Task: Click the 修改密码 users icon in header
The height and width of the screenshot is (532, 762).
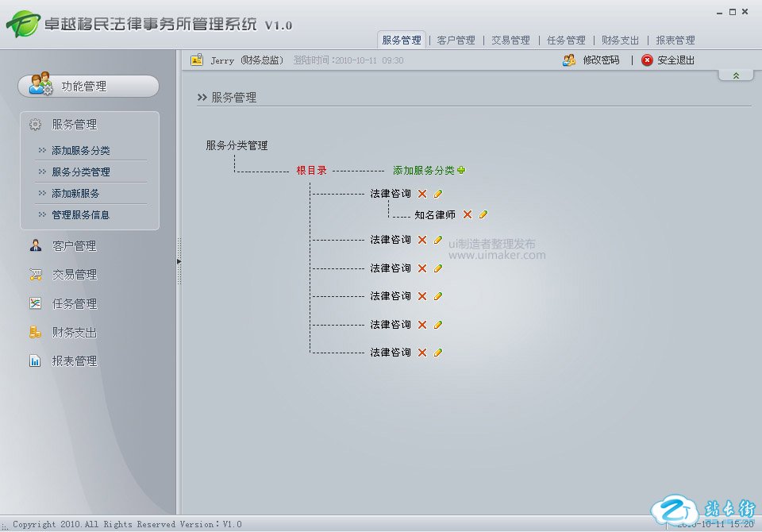Action: pos(569,60)
